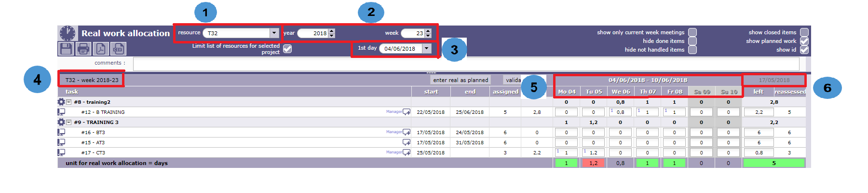Click the activity icon for #12 - B TRAINING
This screenshot has height=193, width=868.
point(61,112)
